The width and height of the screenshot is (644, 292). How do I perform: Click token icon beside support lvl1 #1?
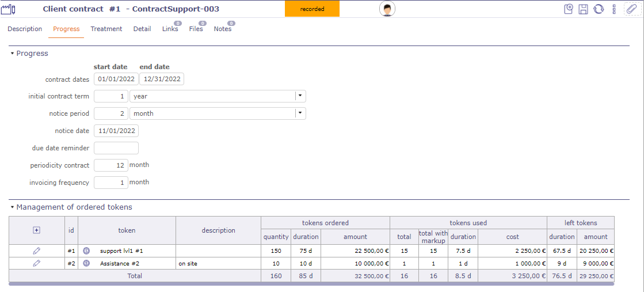[86, 251]
